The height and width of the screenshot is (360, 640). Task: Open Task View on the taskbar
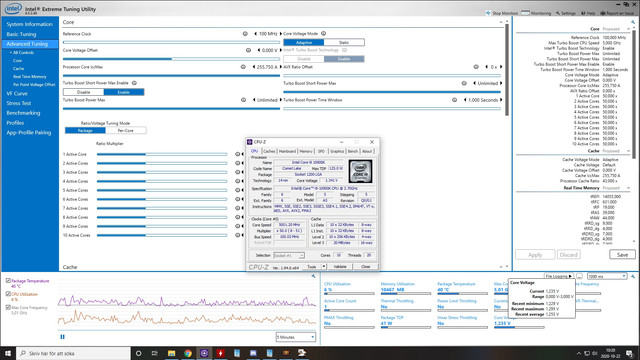coord(154,353)
